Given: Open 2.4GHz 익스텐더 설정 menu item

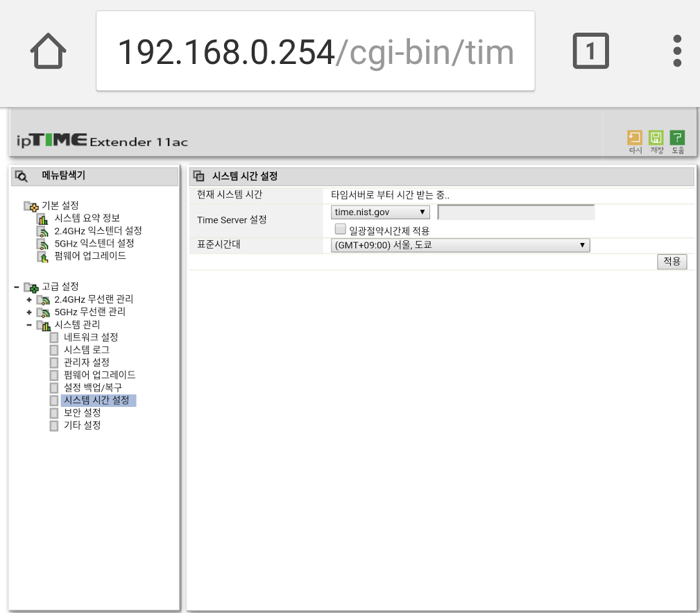Looking at the screenshot, I should (x=99, y=230).
